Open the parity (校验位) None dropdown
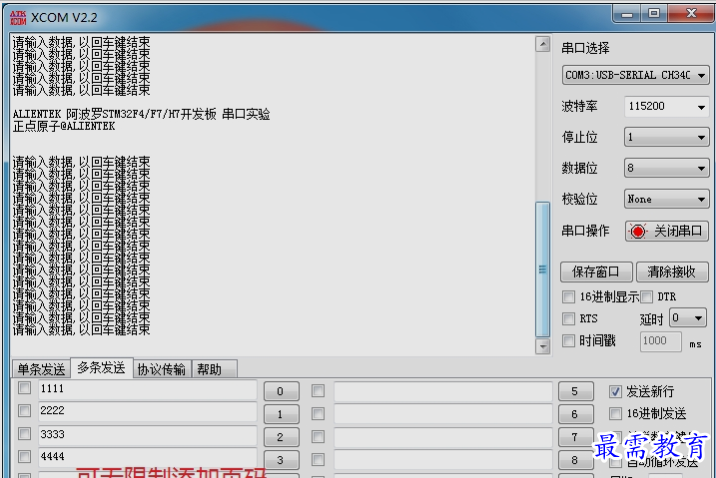This screenshot has width=716, height=478. coord(666,200)
